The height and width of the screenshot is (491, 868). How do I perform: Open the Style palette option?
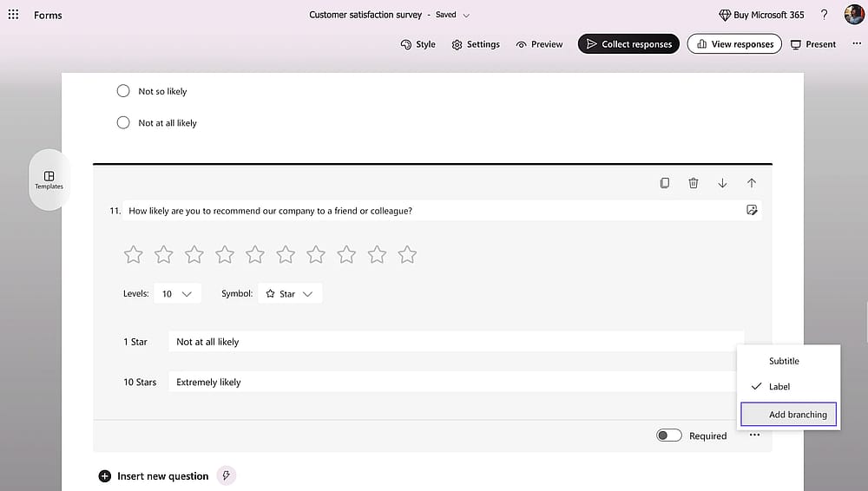click(418, 44)
